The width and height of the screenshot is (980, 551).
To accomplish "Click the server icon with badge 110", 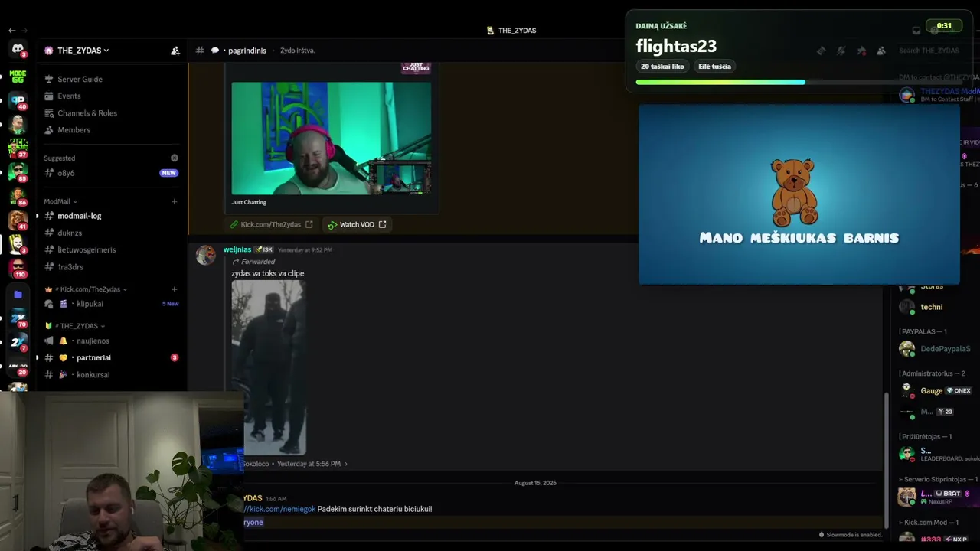I will [x=18, y=267].
